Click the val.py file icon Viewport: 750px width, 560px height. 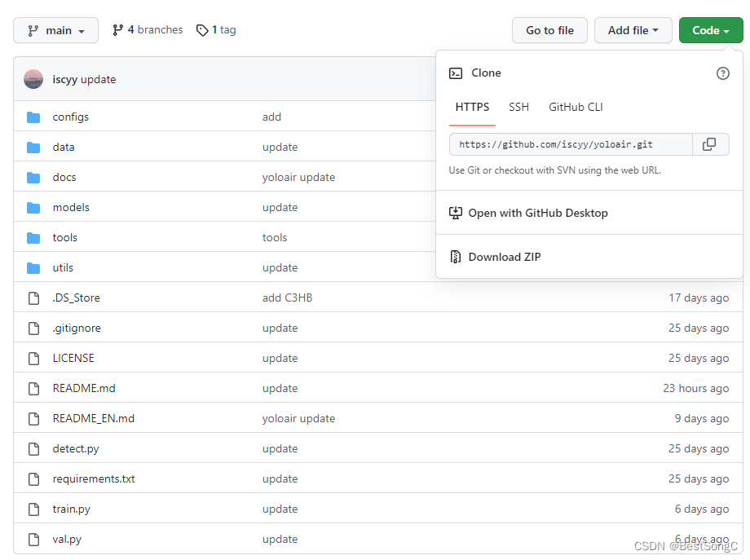pyautogui.click(x=33, y=540)
